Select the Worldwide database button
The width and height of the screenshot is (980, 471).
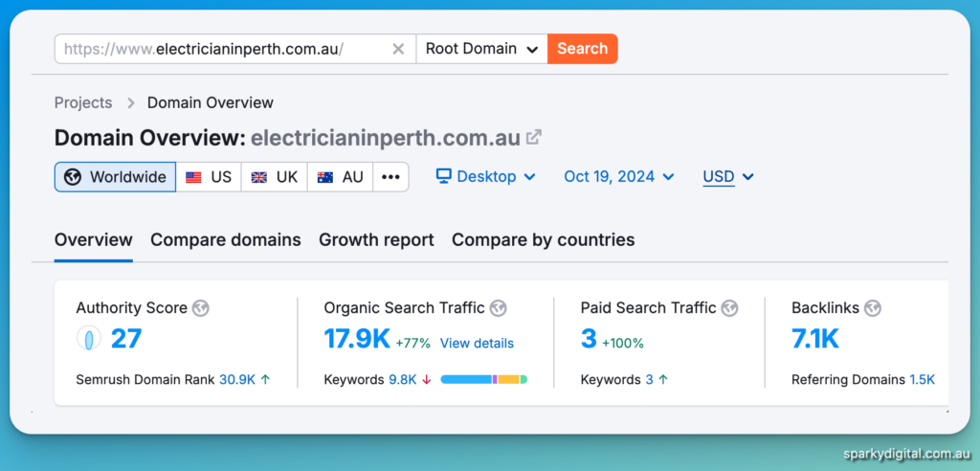pyautogui.click(x=115, y=177)
